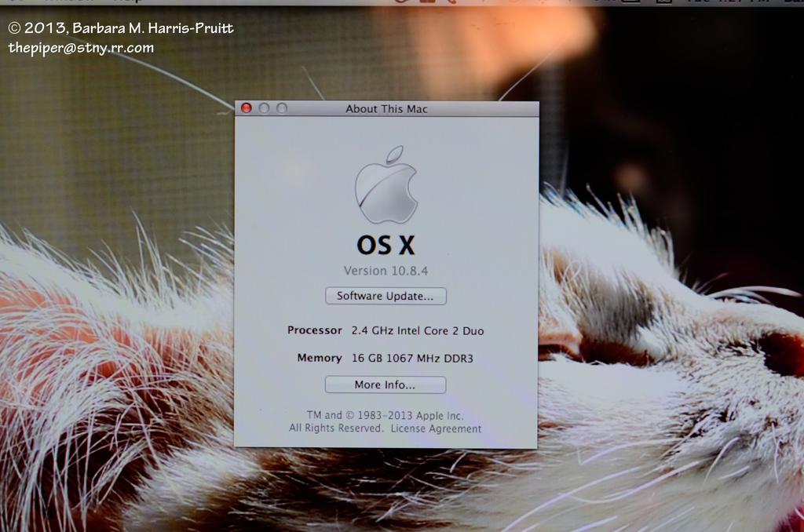804x532 pixels.
Task: Click the About This Mac title bar
Action: coord(386,109)
